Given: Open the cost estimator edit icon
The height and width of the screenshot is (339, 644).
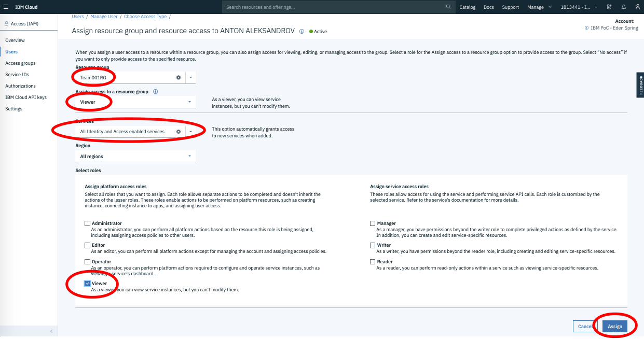Looking at the screenshot, I should click(x=609, y=7).
